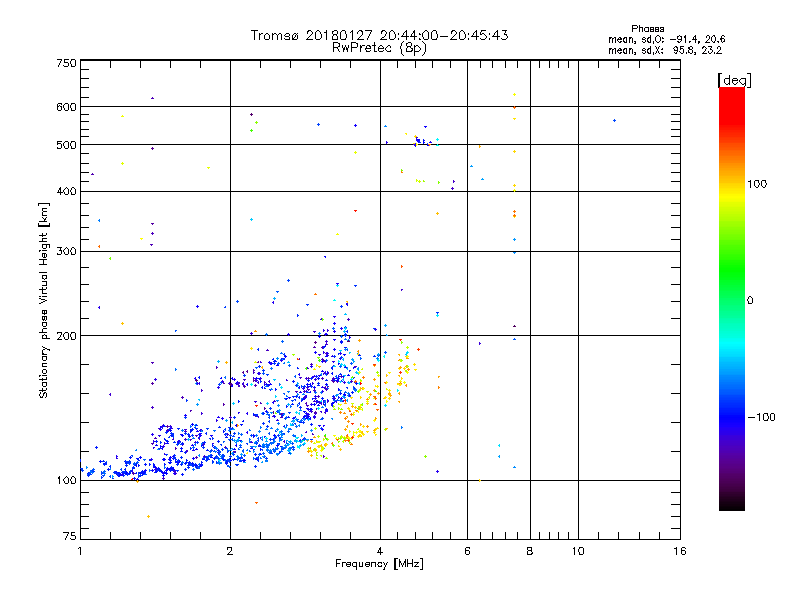Click the isolated blue point near 12 MHz
The height and width of the screenshot is (600, 800).
coord(614,120)
